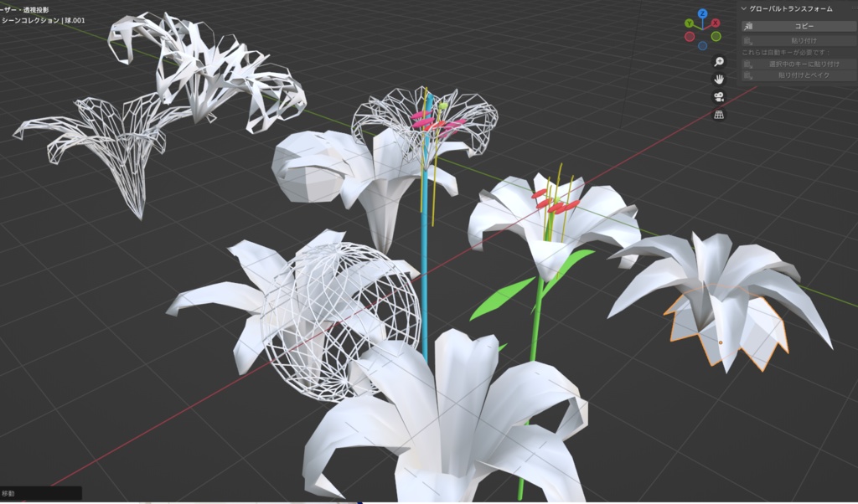This screenshot has width=858, height=504.
Task: Click the zoom magnifier viewport icon
Action: [719, 62]
